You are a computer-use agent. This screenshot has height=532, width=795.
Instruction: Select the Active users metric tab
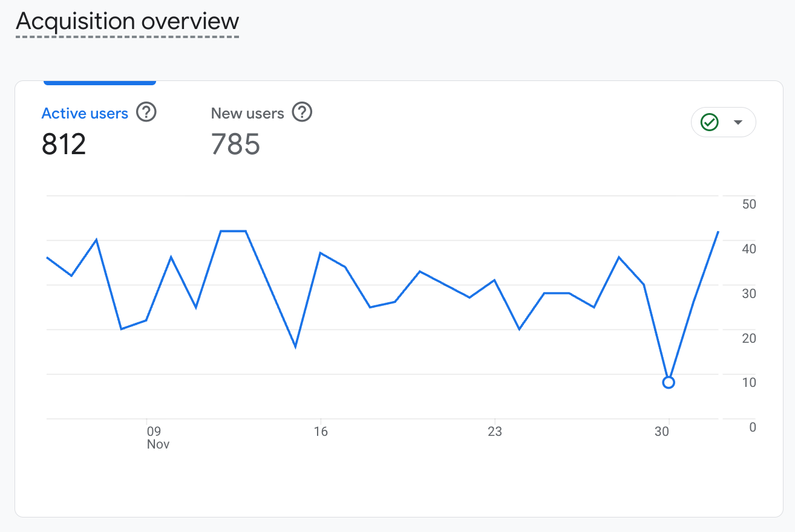click(85, 114)
